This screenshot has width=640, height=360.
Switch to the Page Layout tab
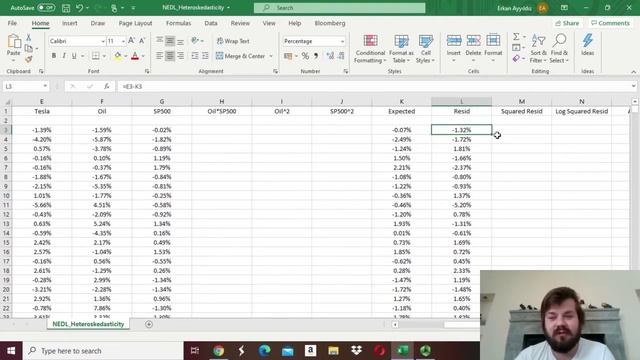(135, 23)
